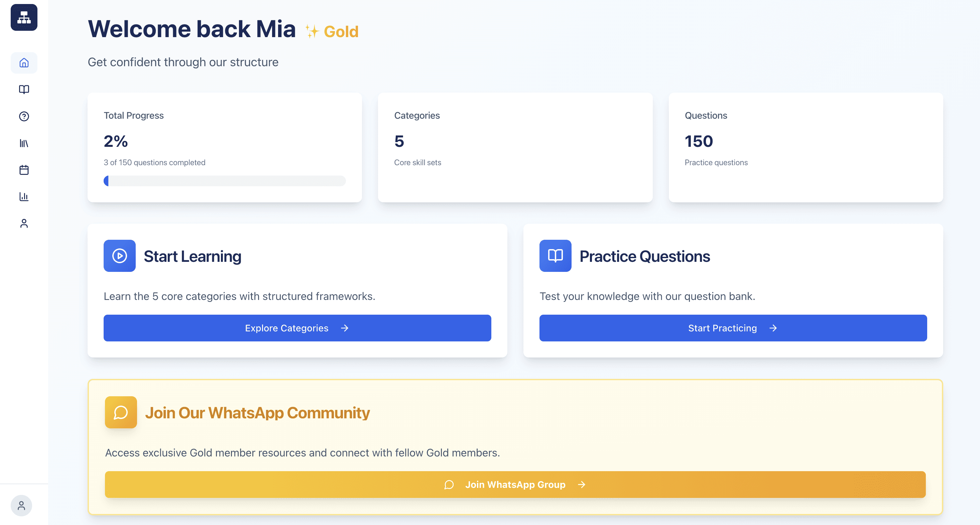Click the user avatar at bottom left

[21, 506]
